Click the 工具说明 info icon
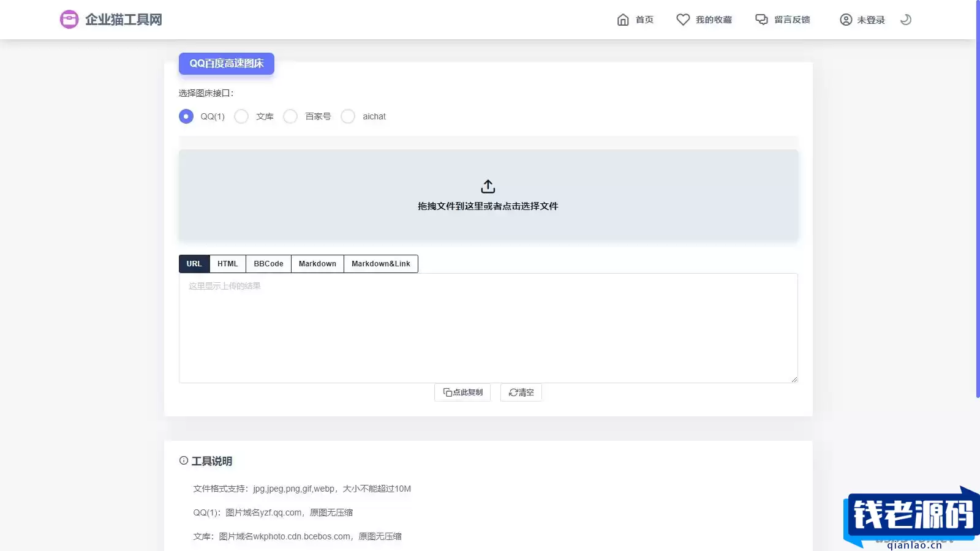980x551 pixels. pyautogui.click(x=184, y=460)
